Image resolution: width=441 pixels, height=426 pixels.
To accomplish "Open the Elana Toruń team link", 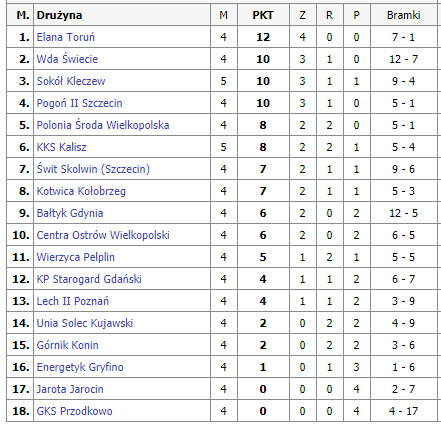I will tap(66, 37).
